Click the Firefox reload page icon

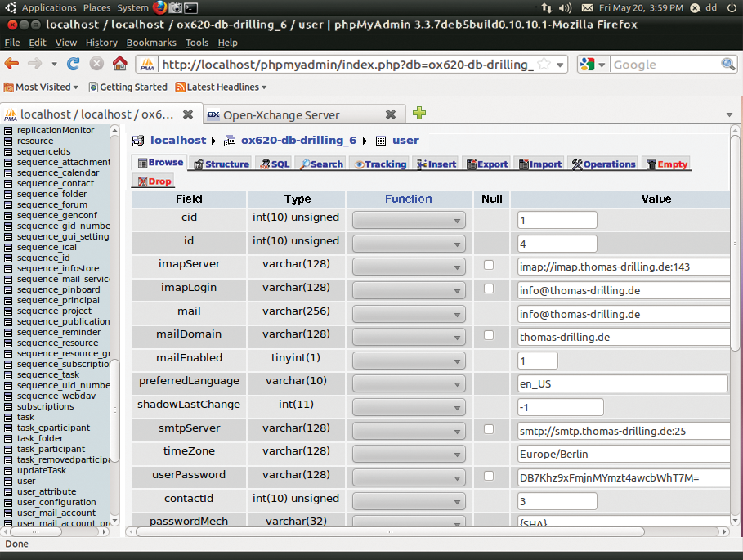tap(74, 64)
